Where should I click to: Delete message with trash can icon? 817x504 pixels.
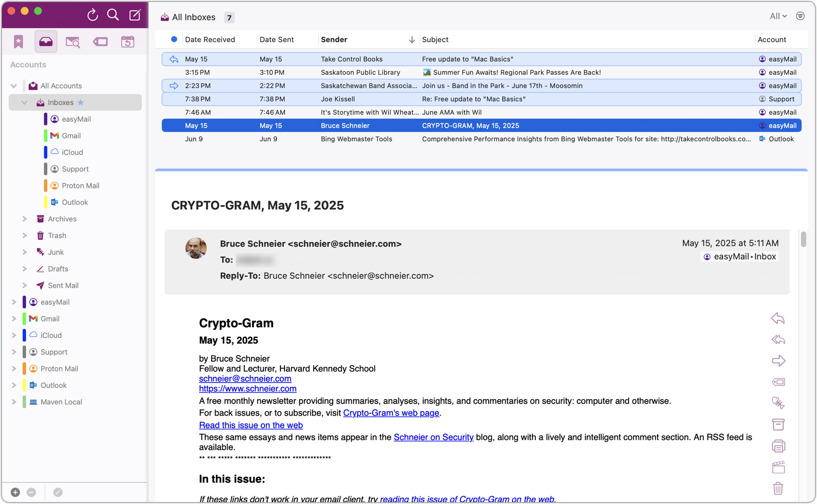tap(778, 488)
